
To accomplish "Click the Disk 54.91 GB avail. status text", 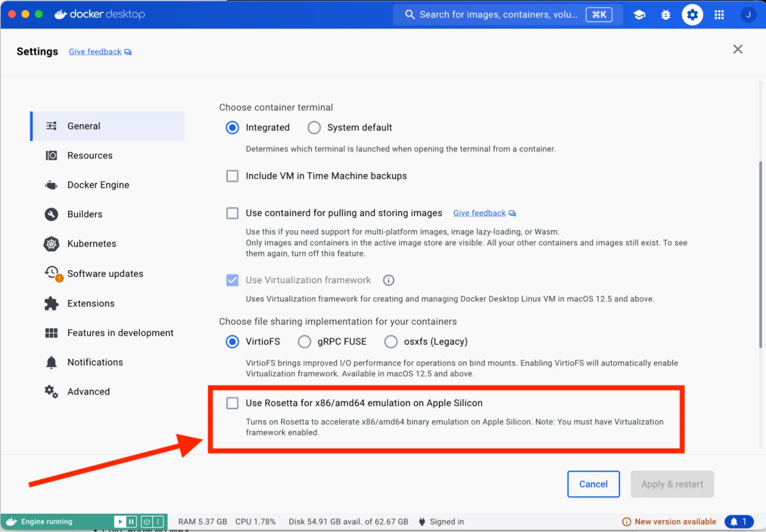I will coord(349,522).
